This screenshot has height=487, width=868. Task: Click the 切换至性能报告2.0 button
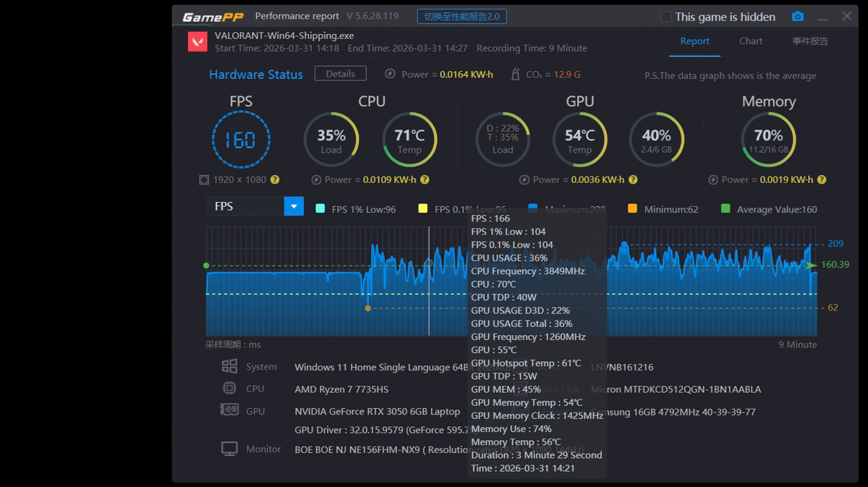tap(461, 16)
